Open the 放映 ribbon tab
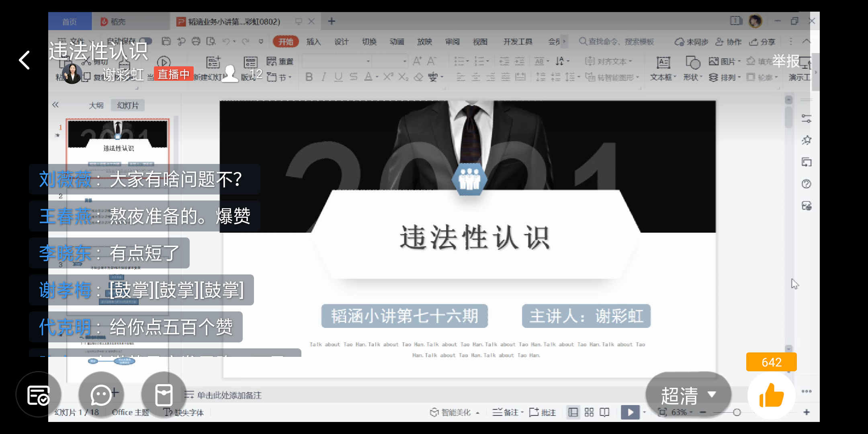 (424, 42)
